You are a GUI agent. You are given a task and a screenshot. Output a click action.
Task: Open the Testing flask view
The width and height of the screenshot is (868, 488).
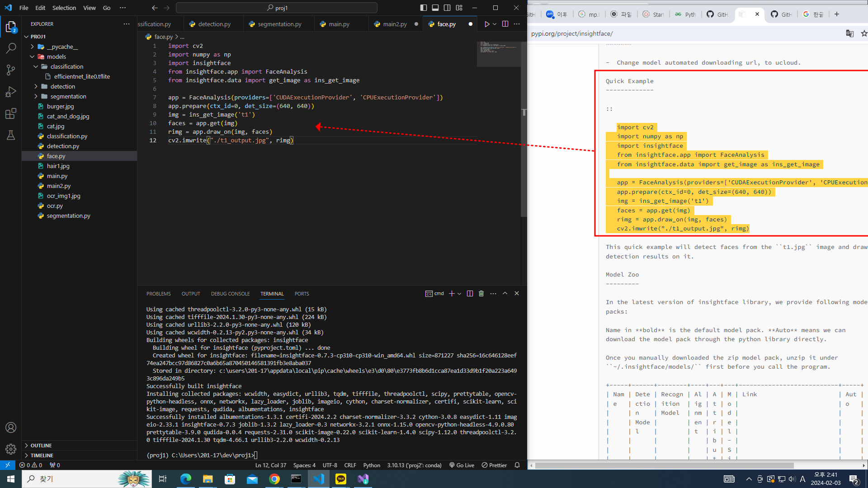coord(11,135)
